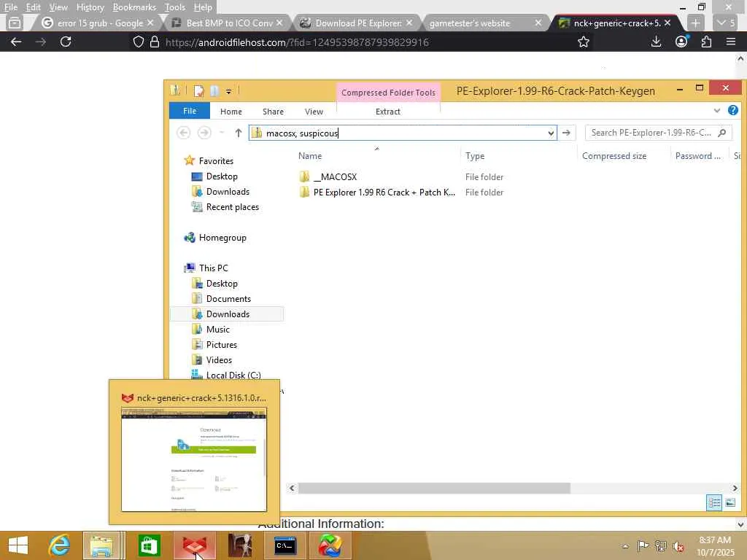Open the Extract ribbon tab
Screen dimensions: 747x560
coord(388,112)
